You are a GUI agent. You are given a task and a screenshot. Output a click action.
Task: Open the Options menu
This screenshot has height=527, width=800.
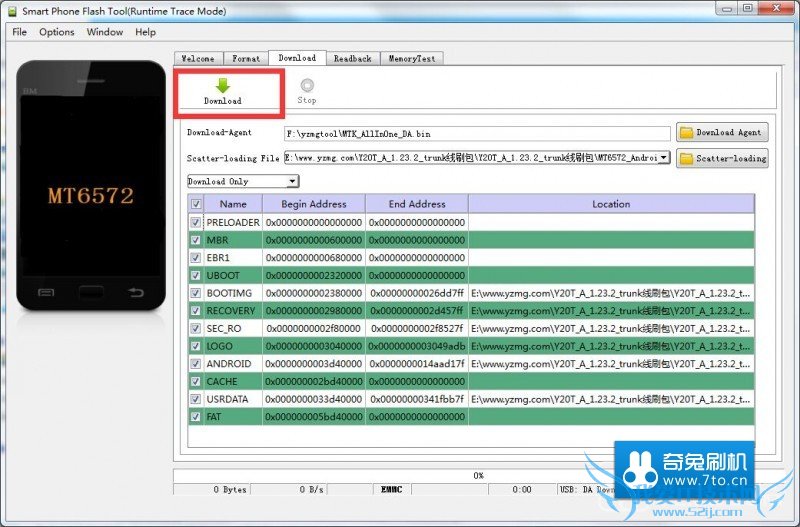pyautogui.click(x=57, y=32)
